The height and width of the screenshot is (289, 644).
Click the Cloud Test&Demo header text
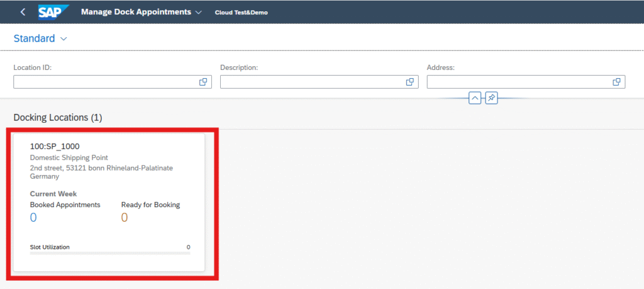[241, 13]
